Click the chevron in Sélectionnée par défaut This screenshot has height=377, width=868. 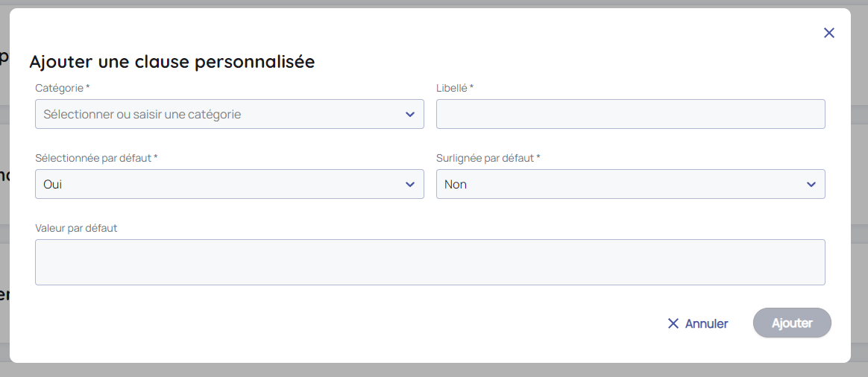click(x=409, y=184)
